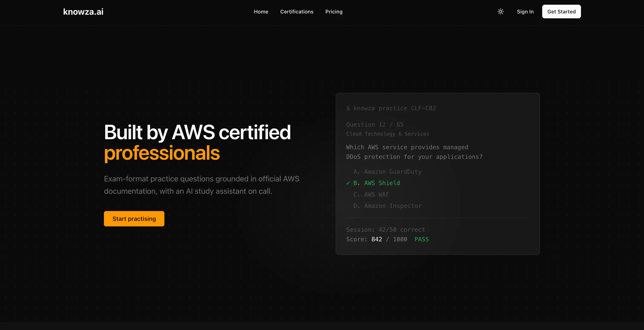Image resolution: width=644 pixels, height=330 pixels.
Task: Click the Start practising button
Action: tap(134, 219)
